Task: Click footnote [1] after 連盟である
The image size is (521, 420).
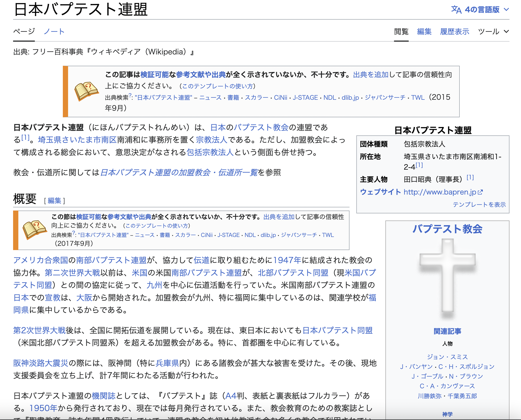Action: [x=25, y=137]
